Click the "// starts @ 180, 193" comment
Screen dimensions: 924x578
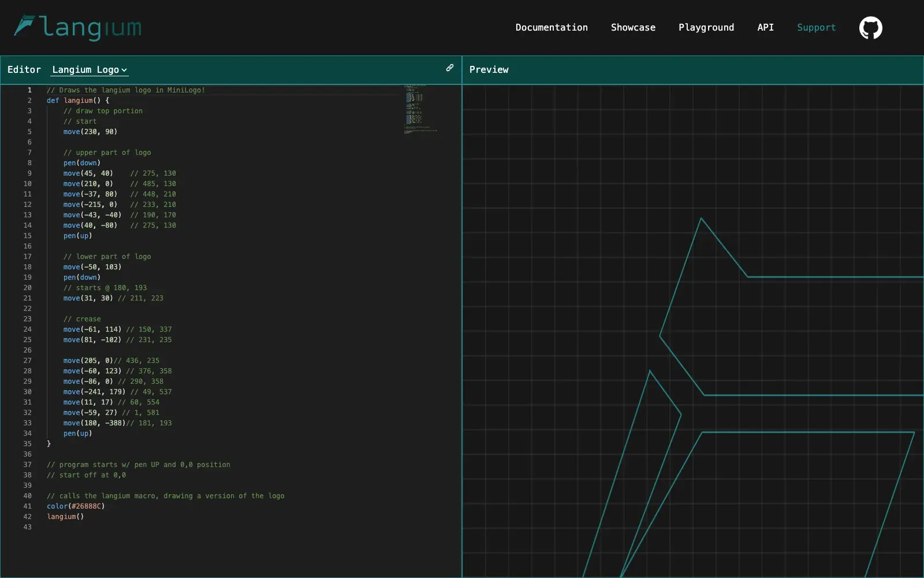[105, 288]
